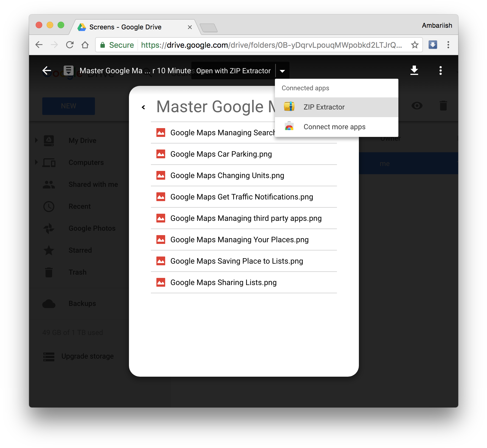Click the browser back navigation arrow
The width and height of the screenshot is (487, 448).
(39, 45)
